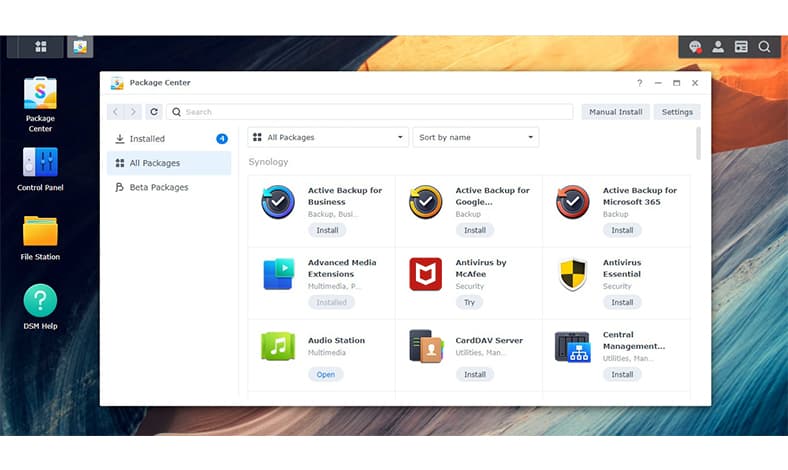Click the CardDAV Server icon
Image resolution: width=788 pixels, height=470 pixels.
point(426,346)
